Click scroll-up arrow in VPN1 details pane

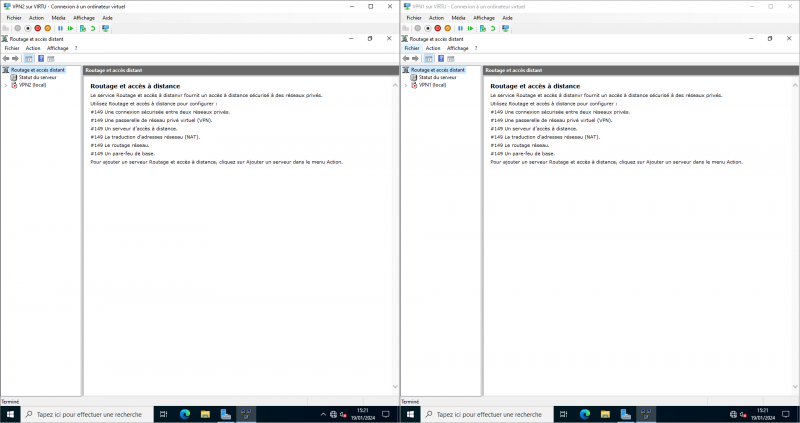[x=795, y=85]
